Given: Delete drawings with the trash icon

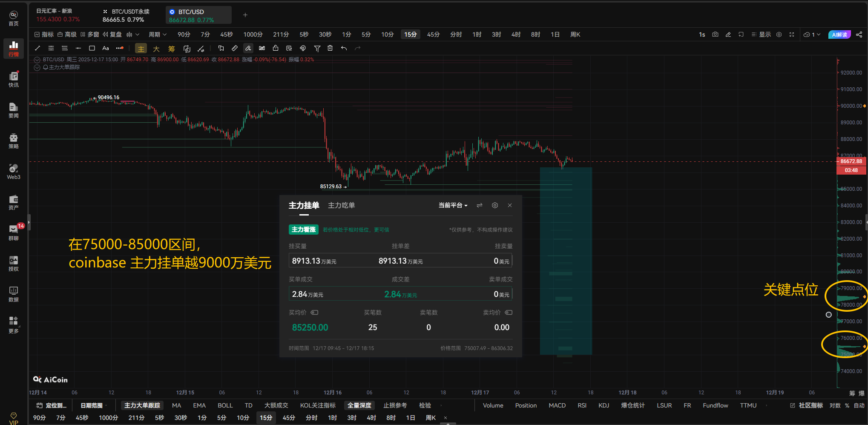Looking at the screenshot, I should 330,48.
